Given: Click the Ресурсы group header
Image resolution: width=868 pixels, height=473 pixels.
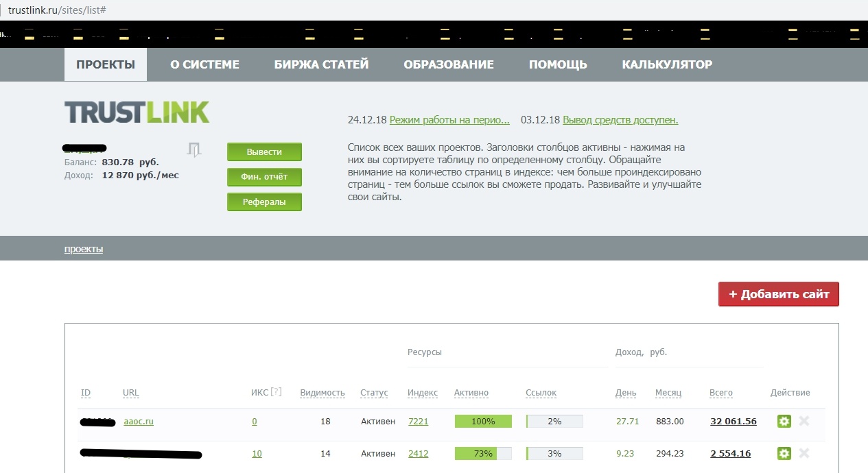Looking at the screenshot, I should 425,352.
